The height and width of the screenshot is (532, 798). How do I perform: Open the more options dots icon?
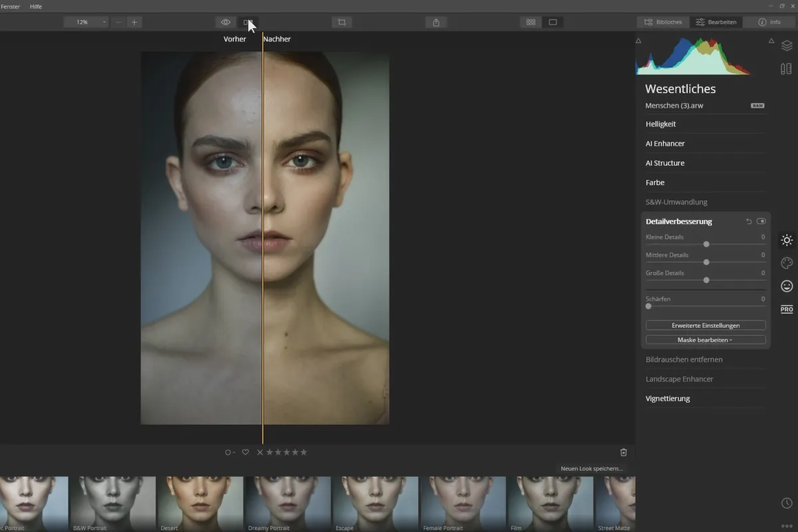(787, 525)
